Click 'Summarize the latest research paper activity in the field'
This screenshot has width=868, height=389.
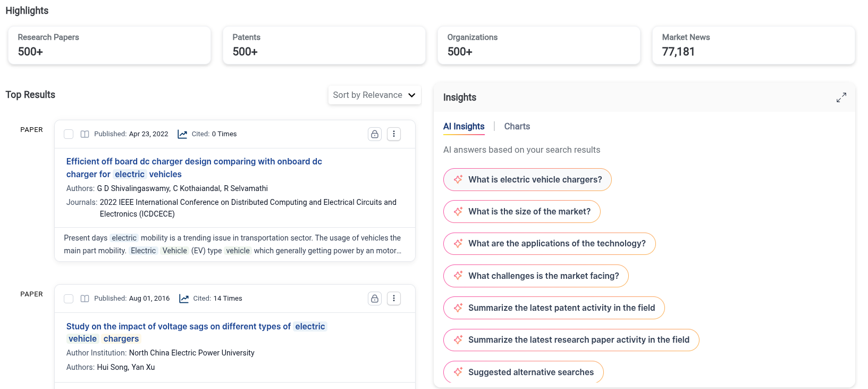point(571,340)
